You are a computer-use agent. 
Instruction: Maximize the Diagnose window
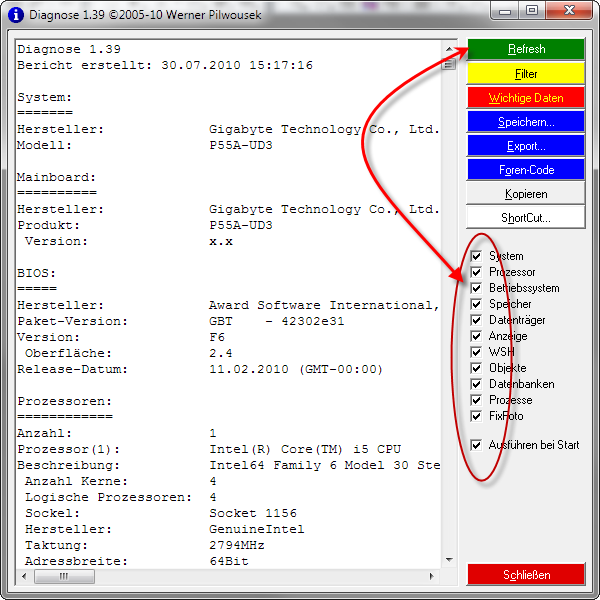pyautogui.click(x=532, y=11)
